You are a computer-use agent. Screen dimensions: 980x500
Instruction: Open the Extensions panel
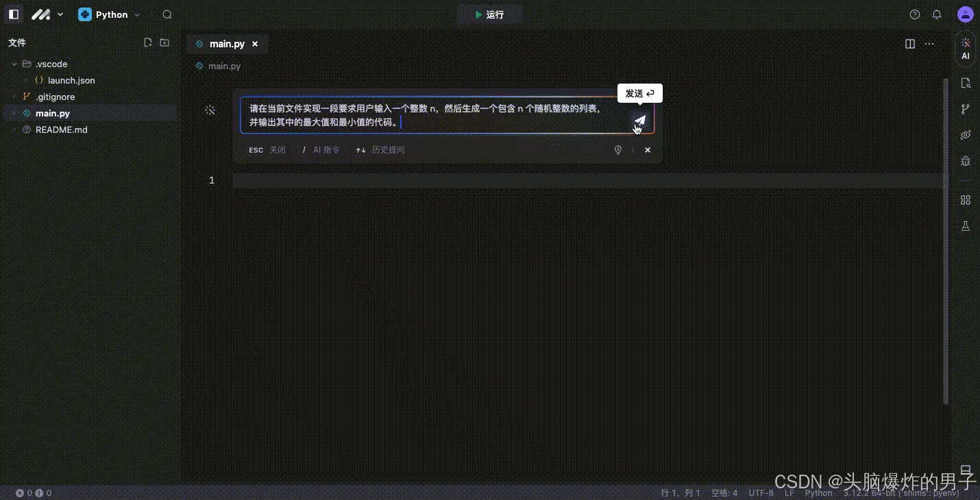point(965,200)
